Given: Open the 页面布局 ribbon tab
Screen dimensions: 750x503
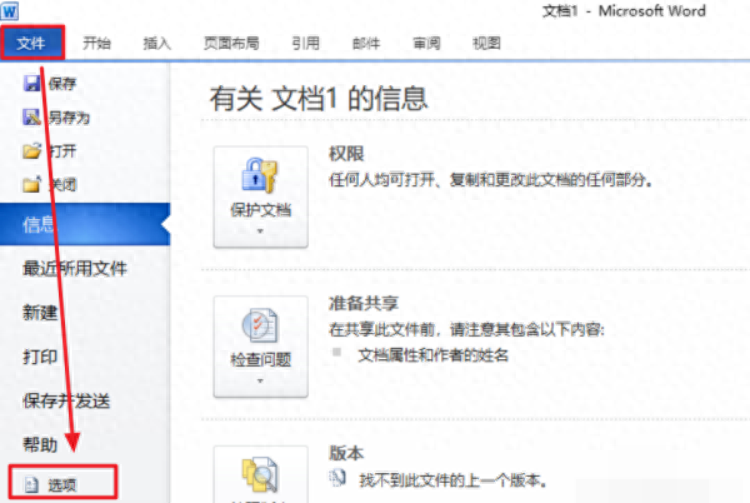Looking at the screenshot, I should tap(232, 43).
